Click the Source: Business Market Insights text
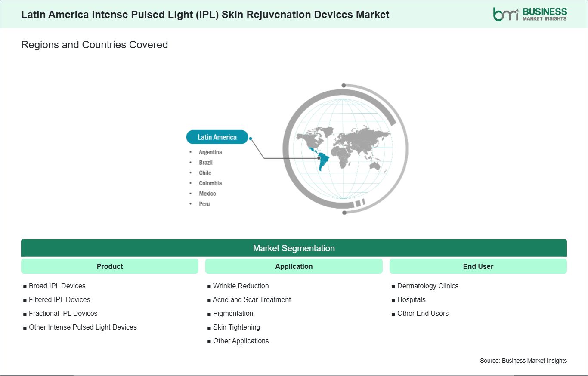The image size is (588, 376). tap(523, 361)
